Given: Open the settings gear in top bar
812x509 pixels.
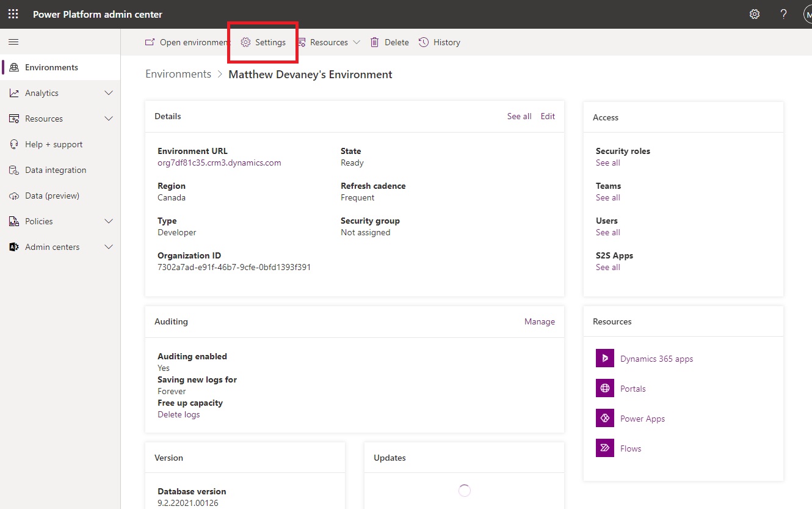Looking at the screenshot, I should (x=755, y=13).
